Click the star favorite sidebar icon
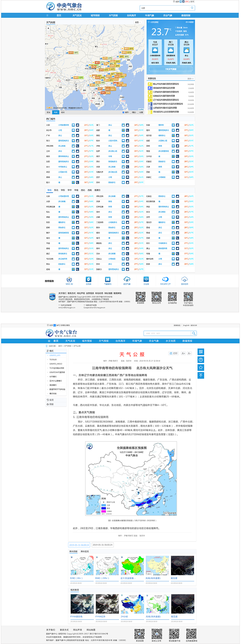Screen dimensions: 241x644 pos(201,367)
